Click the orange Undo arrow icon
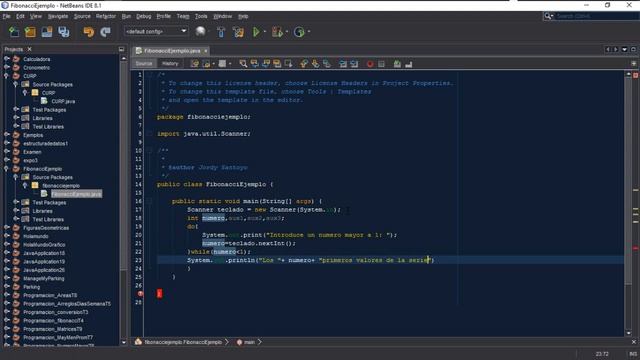 pos(89,32)
